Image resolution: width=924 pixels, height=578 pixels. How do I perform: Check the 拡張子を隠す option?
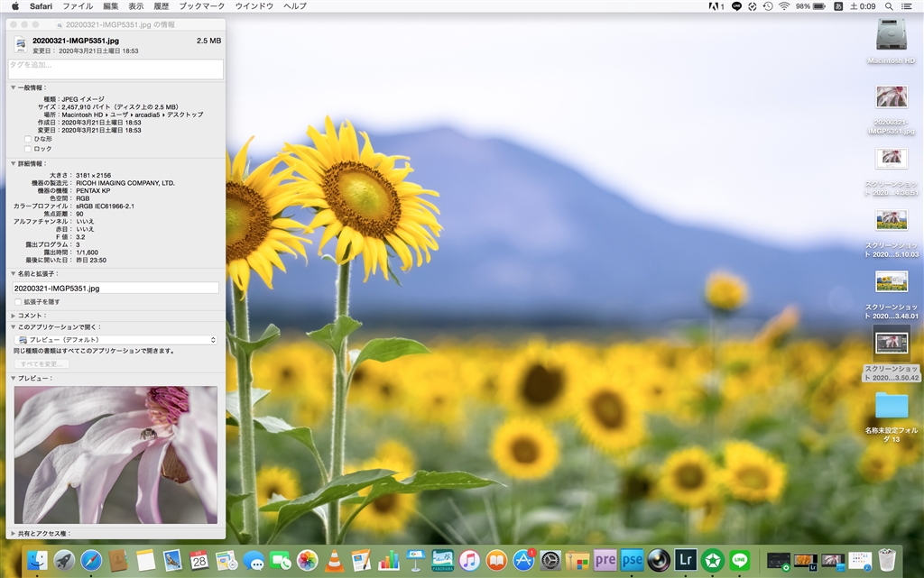tap(19, 302)
